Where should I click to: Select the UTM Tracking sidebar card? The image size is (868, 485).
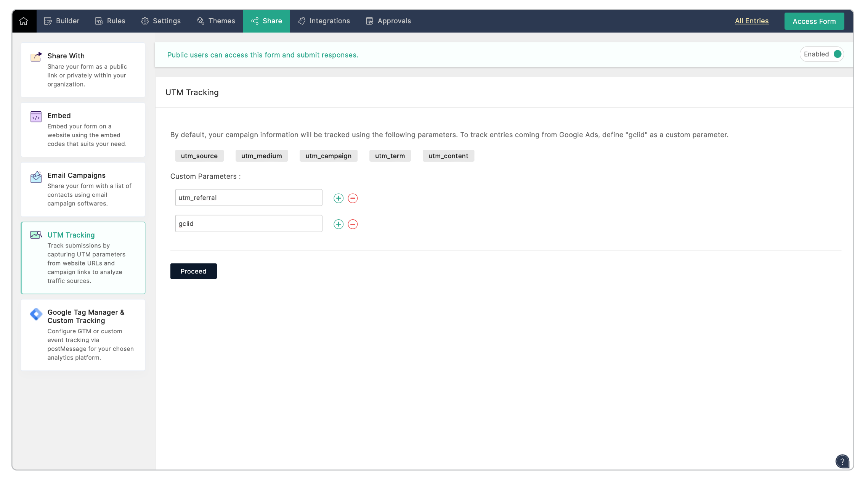[83, 258]
